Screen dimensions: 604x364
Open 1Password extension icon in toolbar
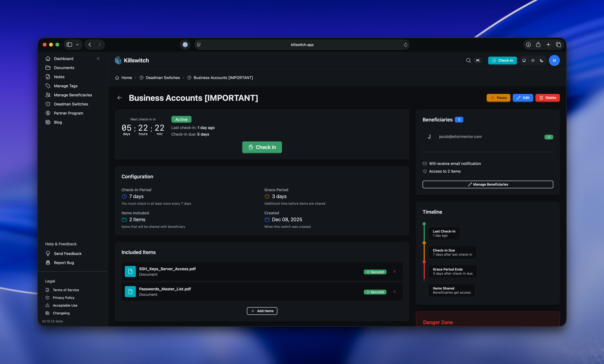tap(185, 45)
